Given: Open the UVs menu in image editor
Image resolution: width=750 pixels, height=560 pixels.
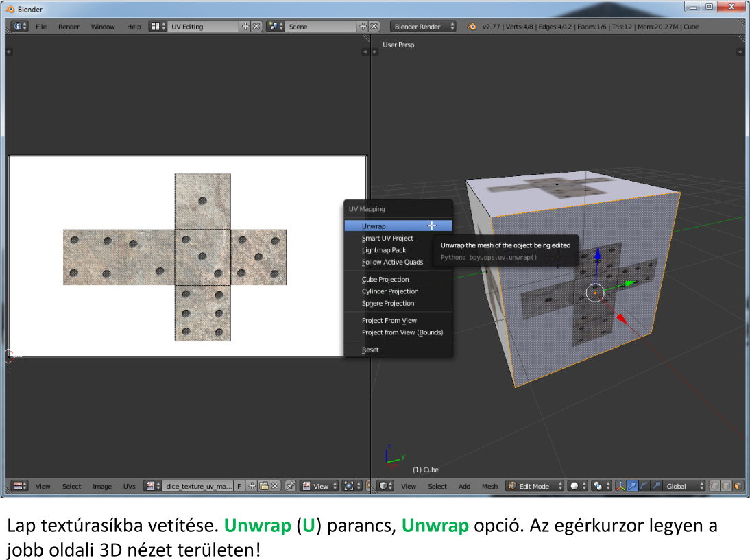Looking at the screenshot, I should 130,486.
